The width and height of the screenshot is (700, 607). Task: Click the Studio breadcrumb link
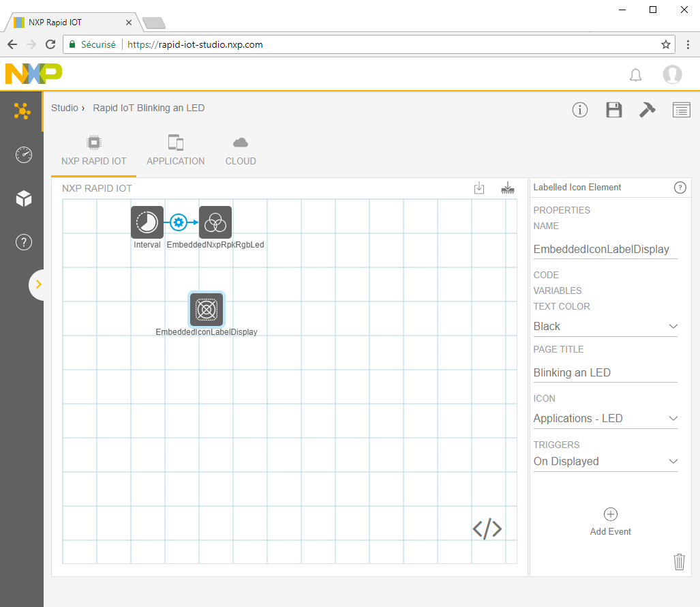(x=65, y=108)
